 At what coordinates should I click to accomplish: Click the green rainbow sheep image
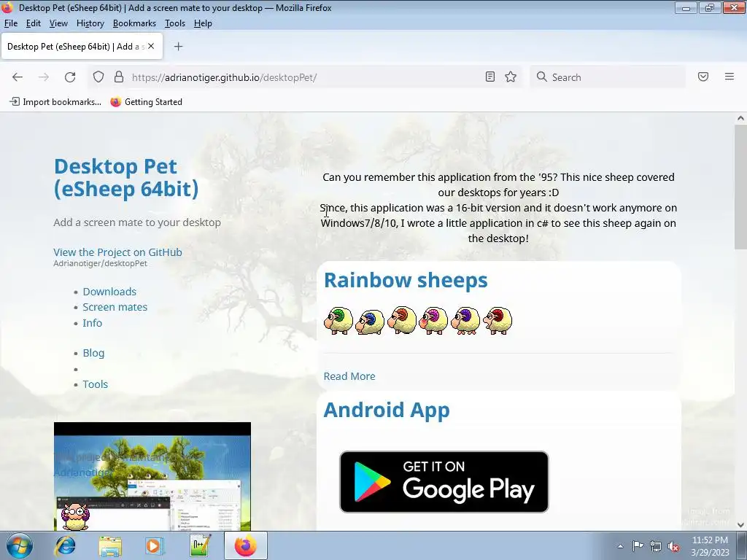click(x=338, y=321)
